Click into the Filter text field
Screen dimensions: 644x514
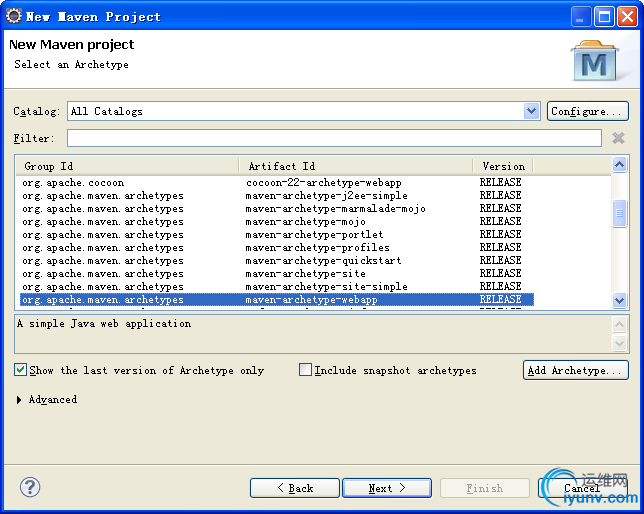pyautogui.click(x=334, y=138)
